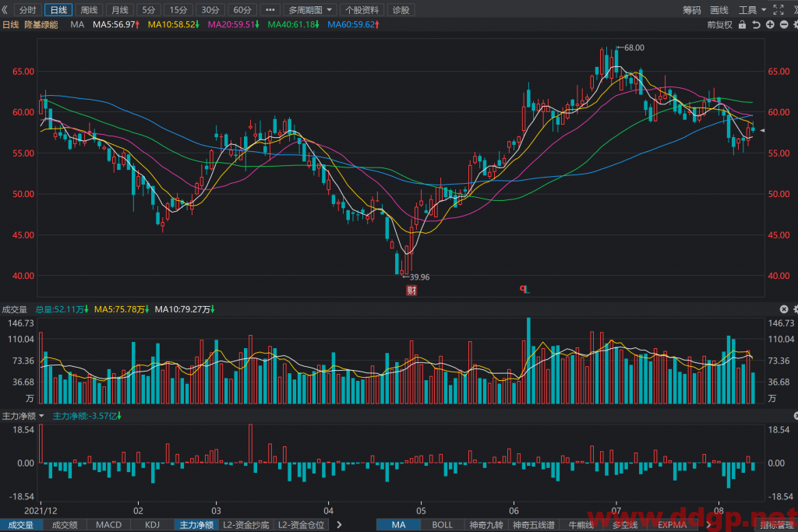Toggle the fullscreen chart icon

pyautogui.click(x=779, y=9)
